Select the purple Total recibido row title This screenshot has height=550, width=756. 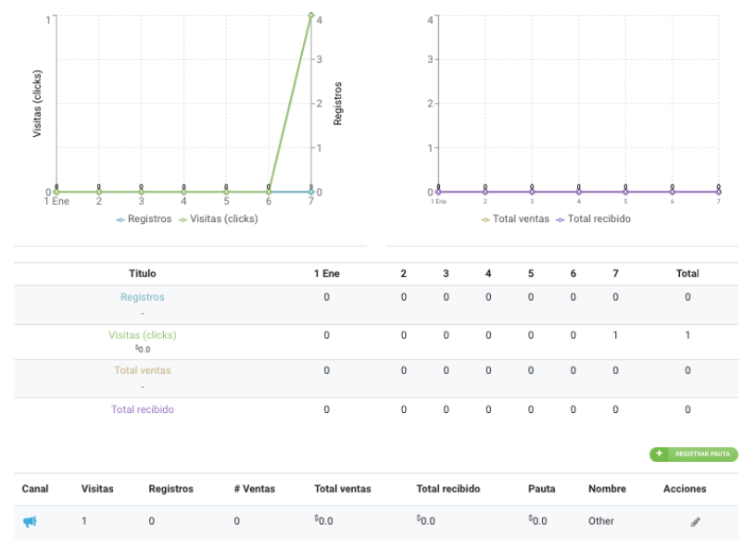pos(143,409)
